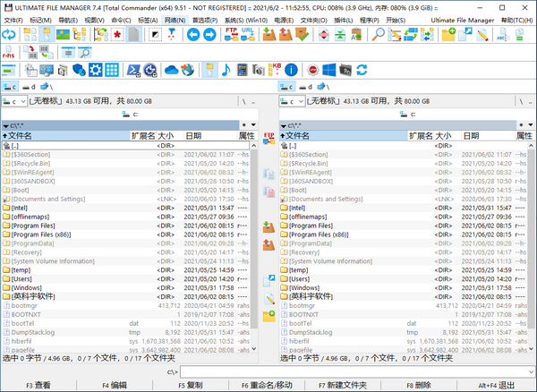Screen dimensions: 537x392
Task: Select [Program Files] folder in left panel
Action: pyautogui.click(x=36, y=226)
